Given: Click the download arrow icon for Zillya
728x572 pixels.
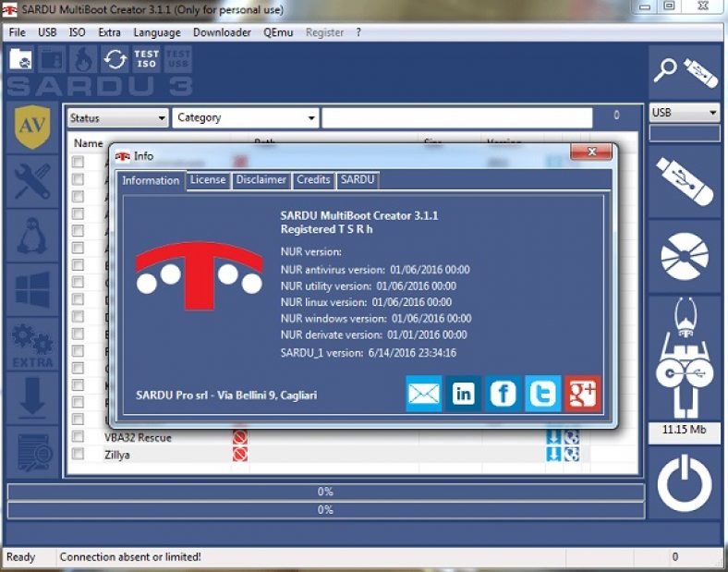Looking at the screenshot, I should click(x=553, y=454).
